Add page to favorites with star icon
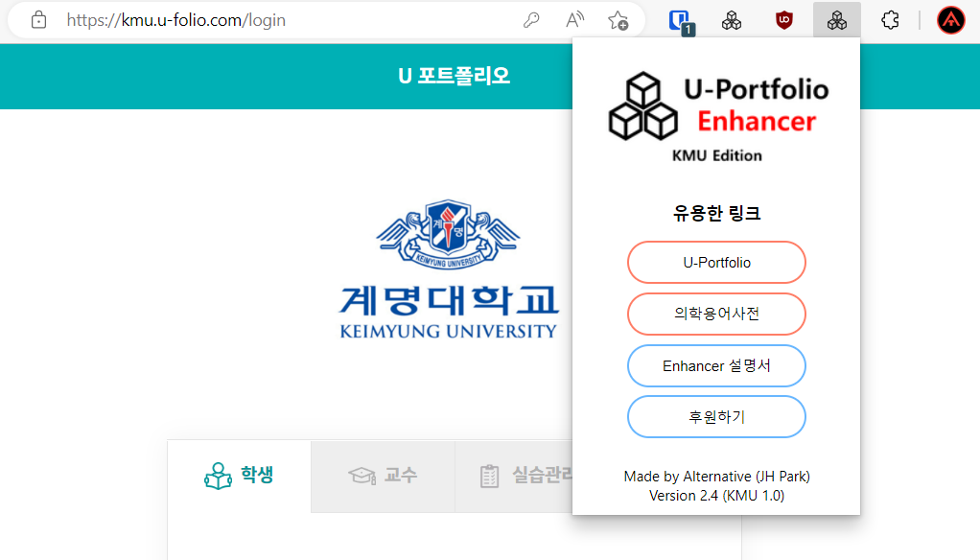Screen dimensions: 980x560 tap(618, 20)
